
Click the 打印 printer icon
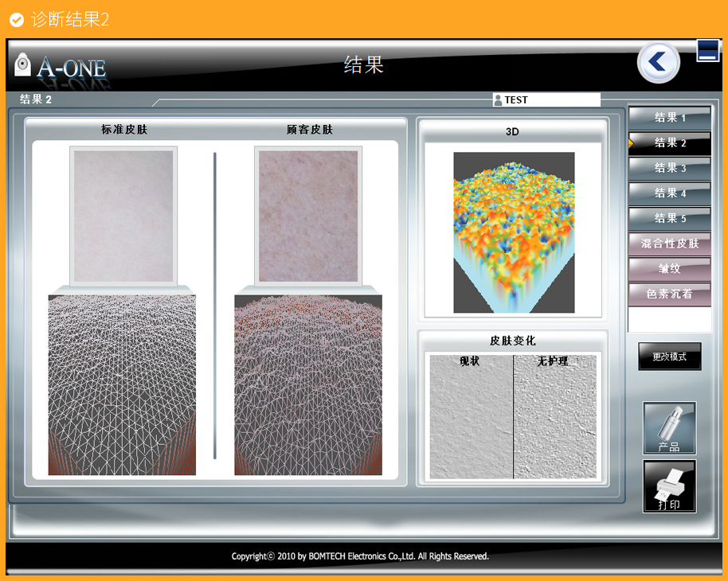(x=670, y=486)
